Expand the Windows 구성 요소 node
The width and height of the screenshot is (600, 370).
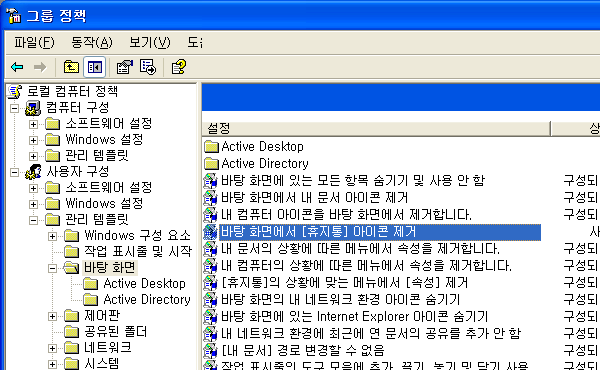52,236
